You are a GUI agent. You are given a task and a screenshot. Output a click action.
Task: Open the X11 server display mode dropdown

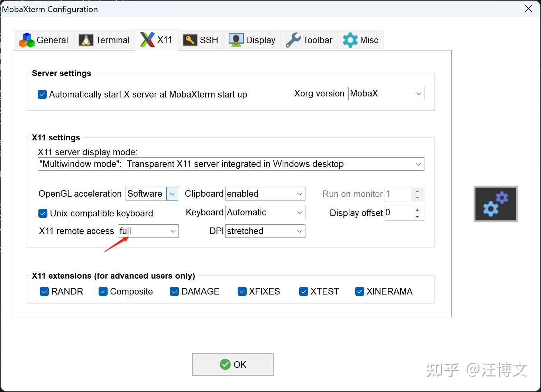click(418, 164)
